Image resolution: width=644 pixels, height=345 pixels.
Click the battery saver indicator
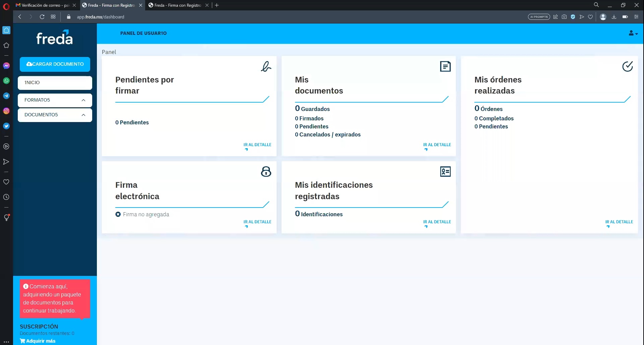click(x=625, y=17)
